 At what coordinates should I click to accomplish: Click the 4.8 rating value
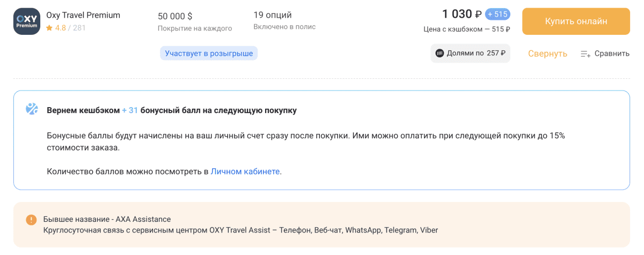tap(60, 28)
